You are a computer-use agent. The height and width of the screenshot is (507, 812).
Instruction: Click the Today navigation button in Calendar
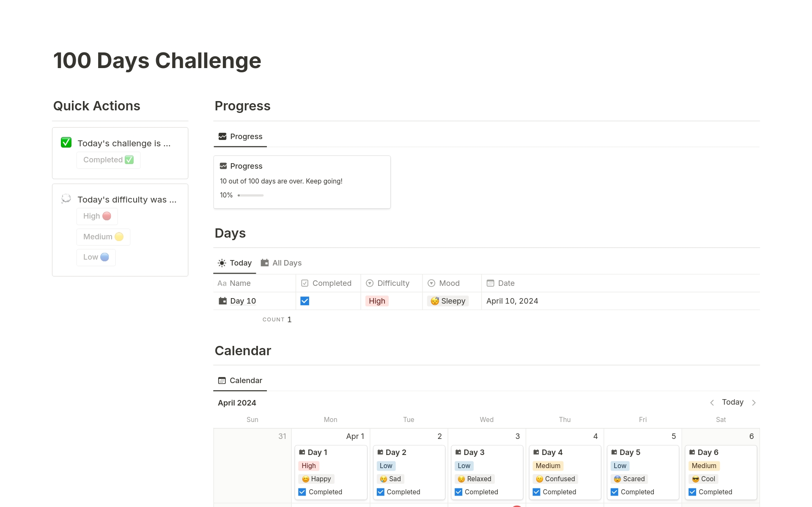732,402
